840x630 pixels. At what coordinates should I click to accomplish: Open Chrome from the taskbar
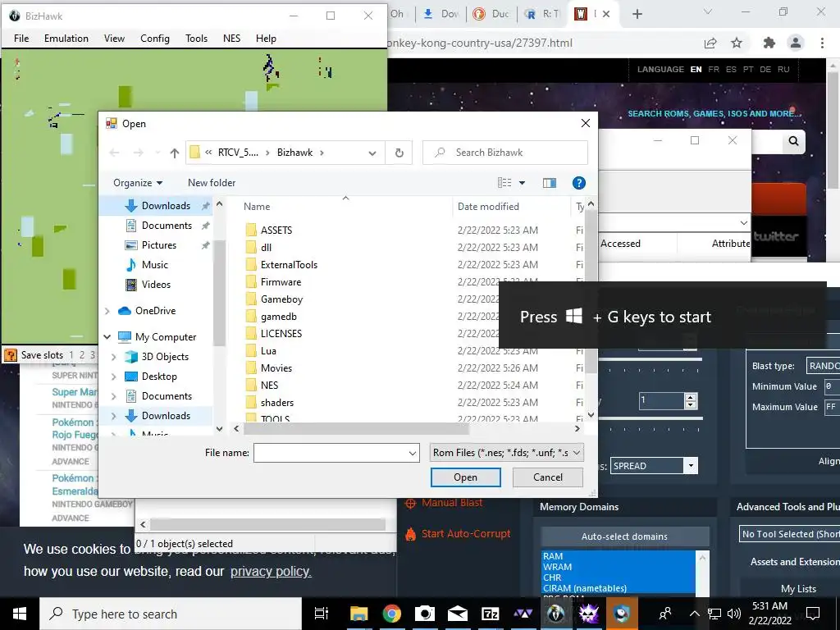(x=391, y=614)
